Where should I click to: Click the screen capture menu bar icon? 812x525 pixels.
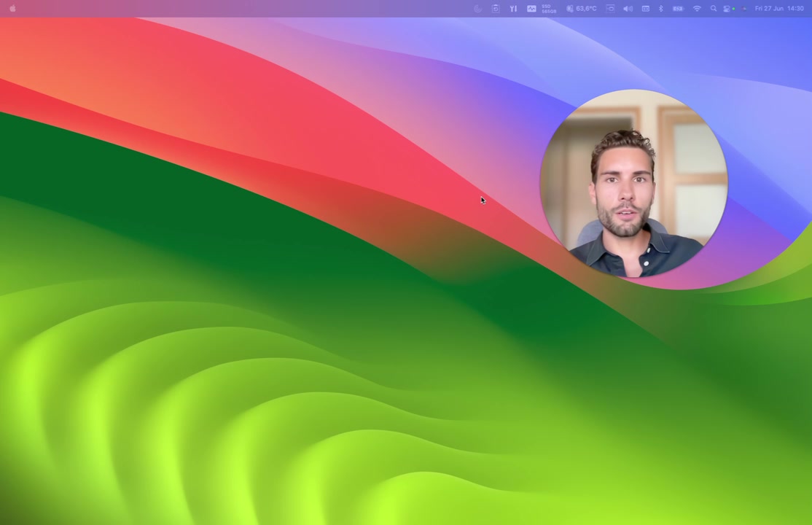coord(611,8)
